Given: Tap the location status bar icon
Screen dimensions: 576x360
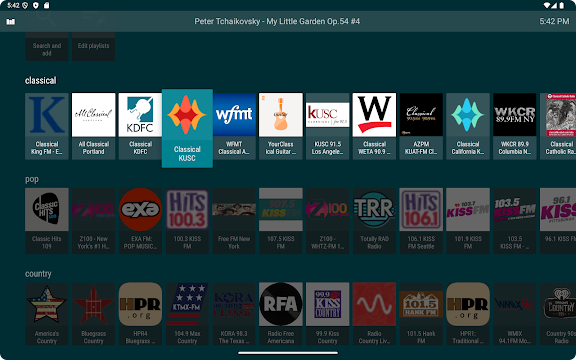Looking at the screenshot, I should click(x=36, y=5).
